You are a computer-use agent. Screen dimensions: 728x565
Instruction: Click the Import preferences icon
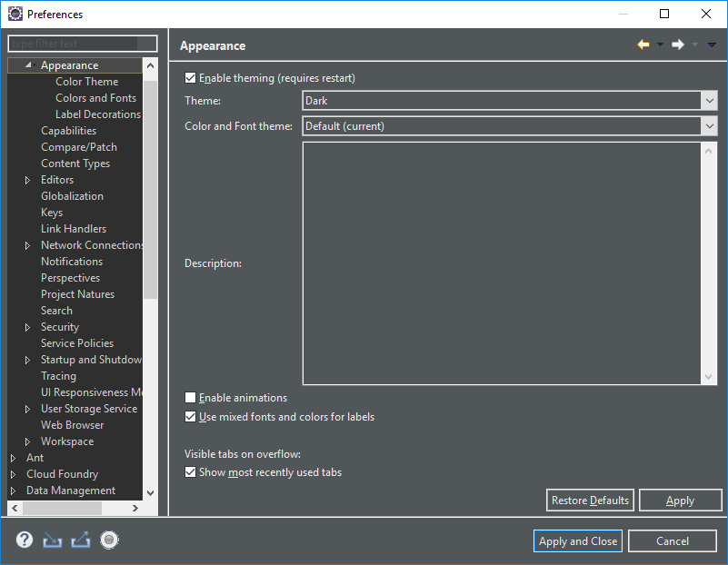[53, 540]
